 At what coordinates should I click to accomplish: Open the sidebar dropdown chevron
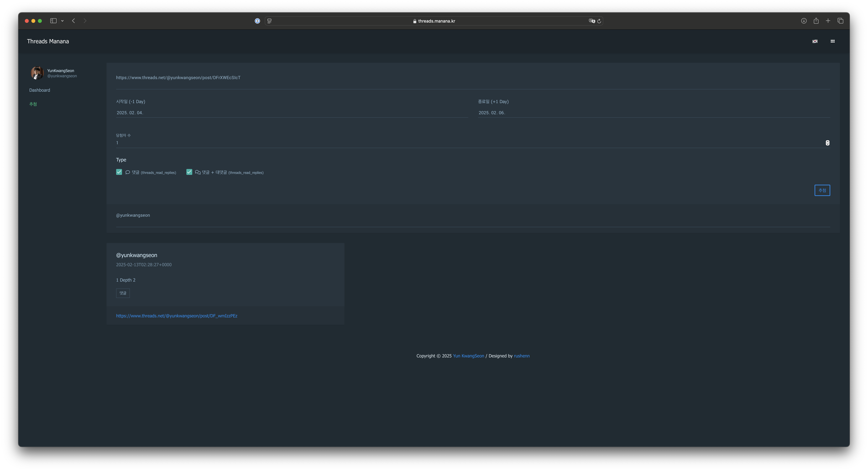click(62, 21)
